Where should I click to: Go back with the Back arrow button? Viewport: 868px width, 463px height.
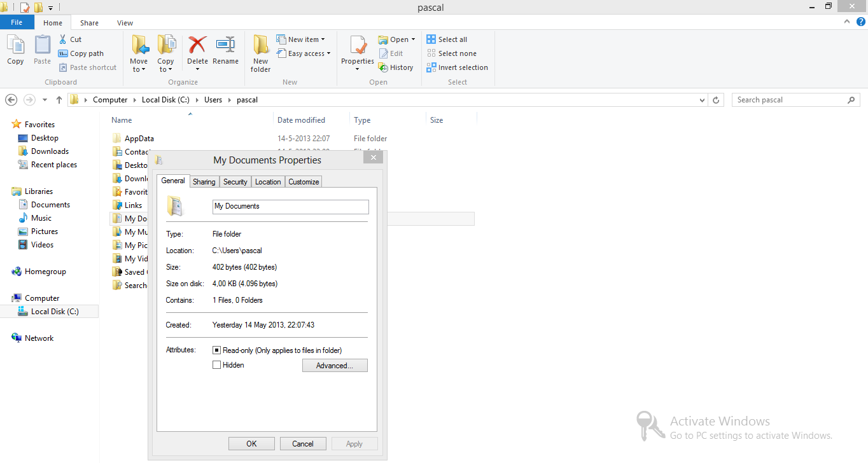[x=11, y=100]
